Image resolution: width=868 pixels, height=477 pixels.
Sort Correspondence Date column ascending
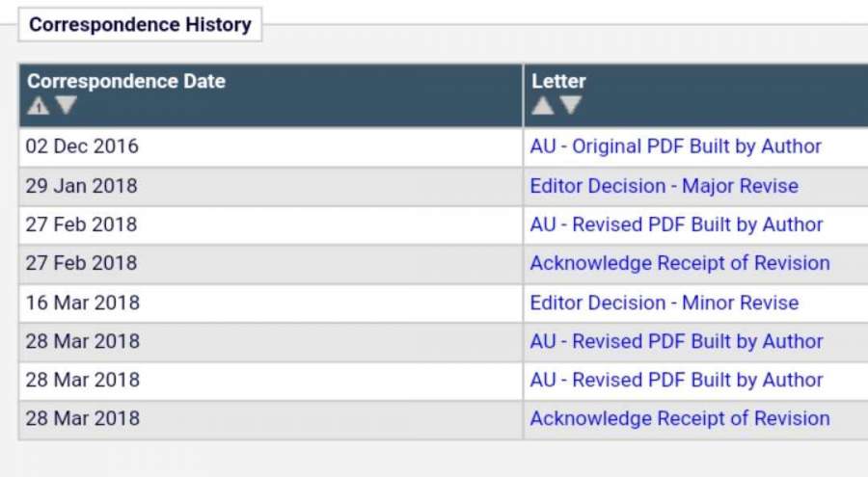[x=38, y=106]
